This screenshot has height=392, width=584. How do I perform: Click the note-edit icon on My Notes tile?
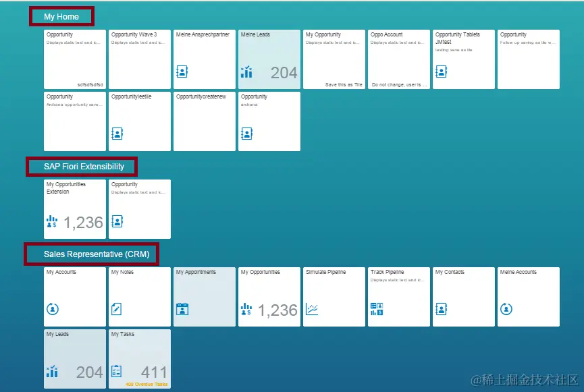click(x=116, y=309)
